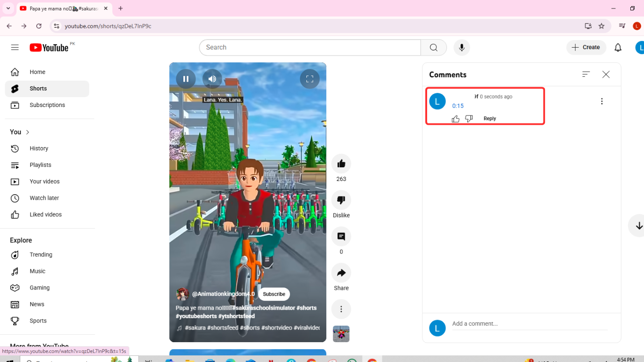
Task: Open Your videos in the sidebar
Action: [x=47, y=181]
